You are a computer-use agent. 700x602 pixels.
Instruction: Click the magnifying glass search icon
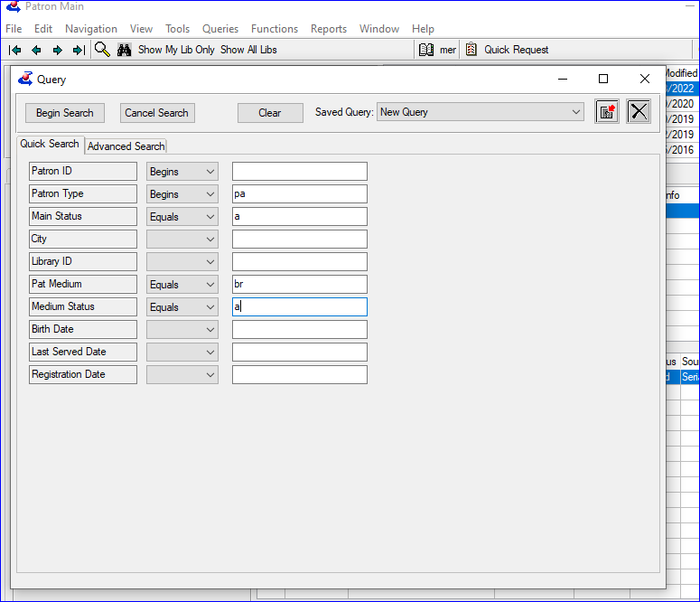point(103,50)
